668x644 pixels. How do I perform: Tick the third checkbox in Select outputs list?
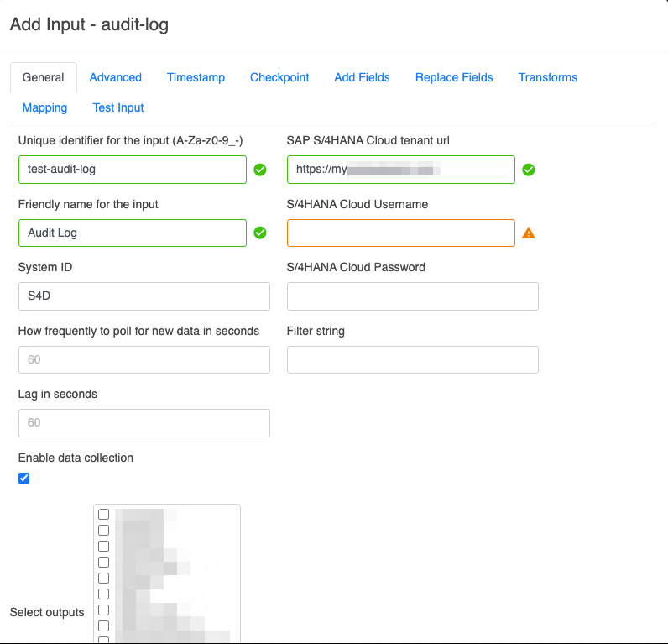[103, 546]
